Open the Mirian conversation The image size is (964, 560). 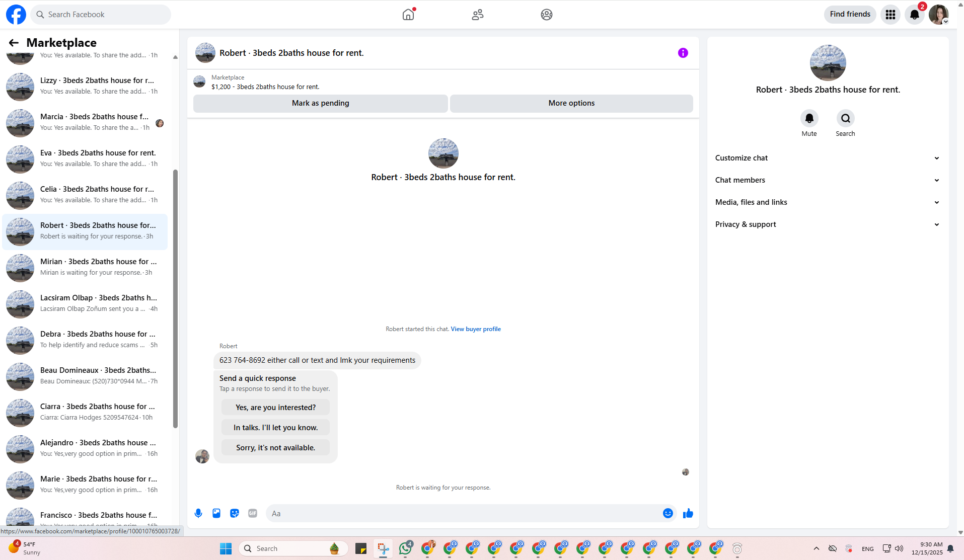[x=85, y=267]
